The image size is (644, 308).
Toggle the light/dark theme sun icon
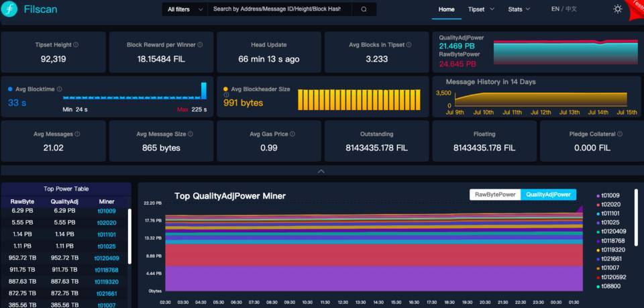tap(617, 9)
